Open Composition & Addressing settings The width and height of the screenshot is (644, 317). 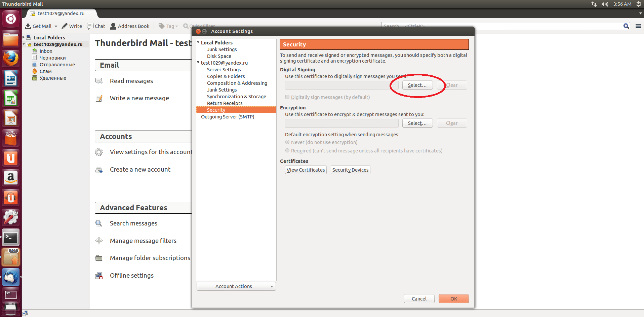(x=237, y=83)
